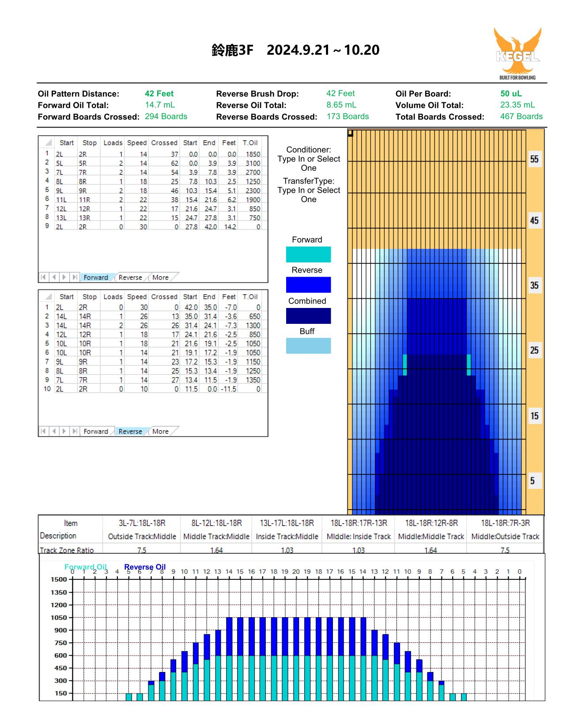Click the Reverse blue color swatch
The height and width of the screenshot is (728, 563).
(x=308, y=285)
